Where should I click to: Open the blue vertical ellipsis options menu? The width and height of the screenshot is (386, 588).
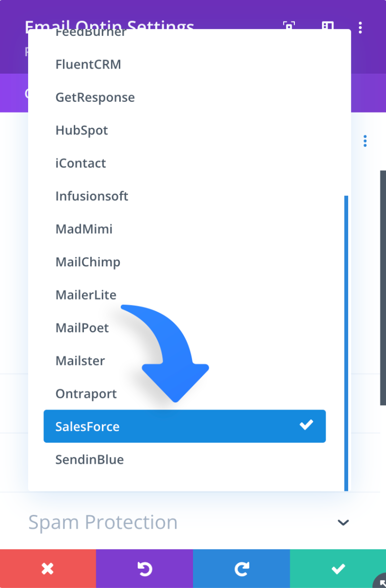[x=365, y=141]
